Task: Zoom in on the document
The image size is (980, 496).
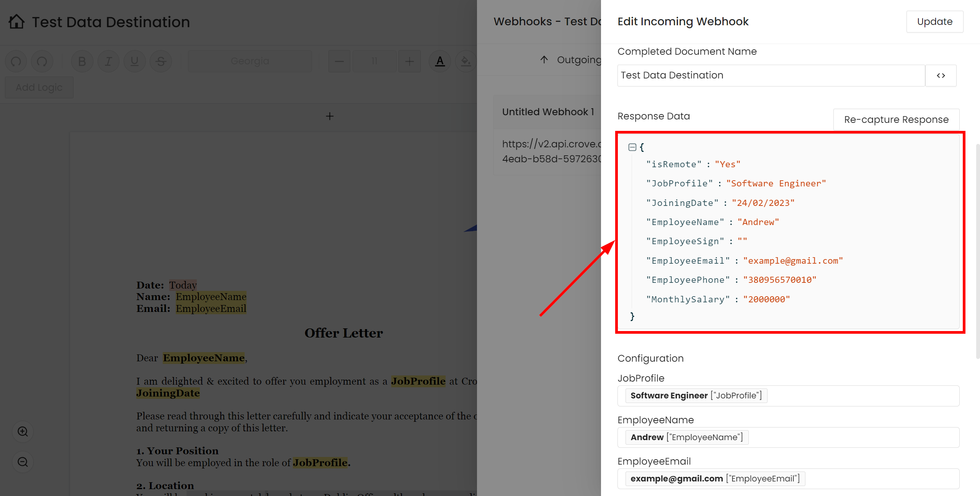Action: 23,432
